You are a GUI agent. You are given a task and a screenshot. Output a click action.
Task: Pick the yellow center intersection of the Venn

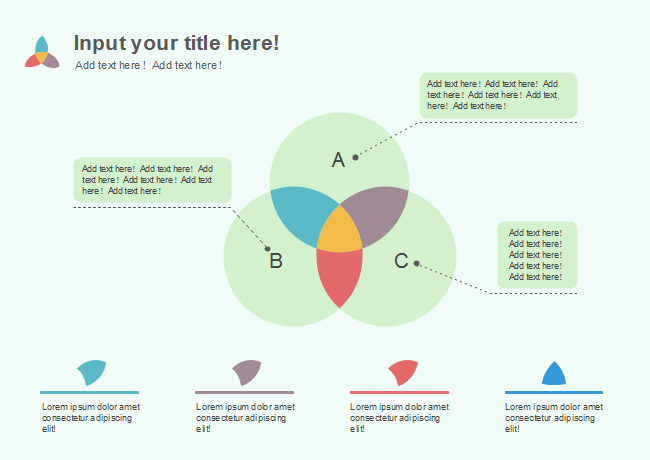coord(339,233)
